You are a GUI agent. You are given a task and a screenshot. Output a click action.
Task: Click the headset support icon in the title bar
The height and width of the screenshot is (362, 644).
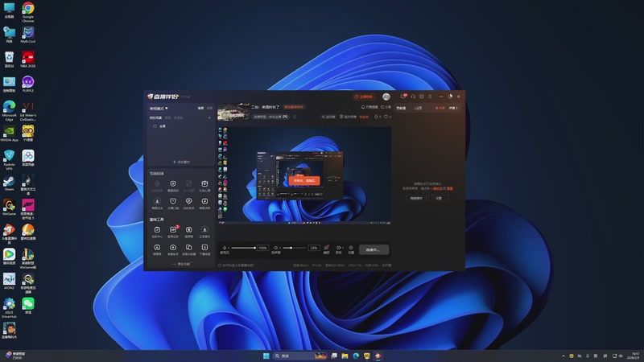[x=413, y=97]
